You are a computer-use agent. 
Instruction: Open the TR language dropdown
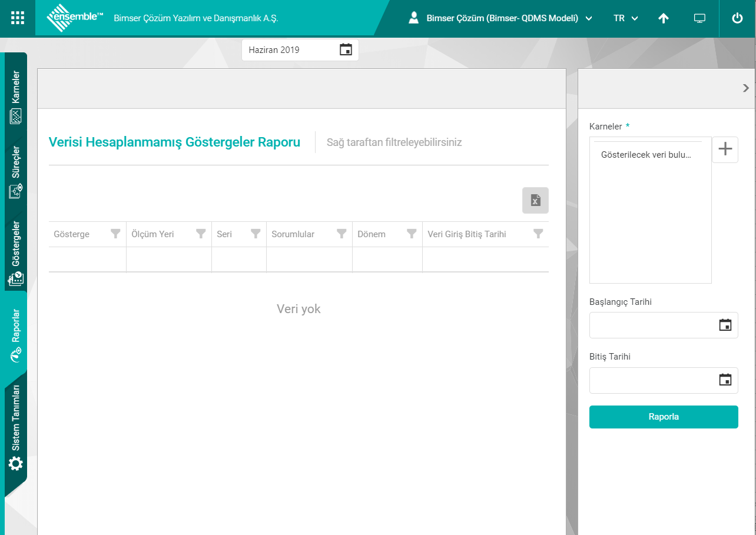(x=625, y=18)
